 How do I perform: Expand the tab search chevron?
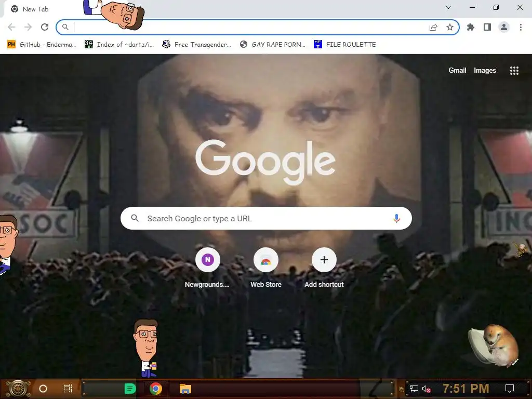(x=448, y=7)
